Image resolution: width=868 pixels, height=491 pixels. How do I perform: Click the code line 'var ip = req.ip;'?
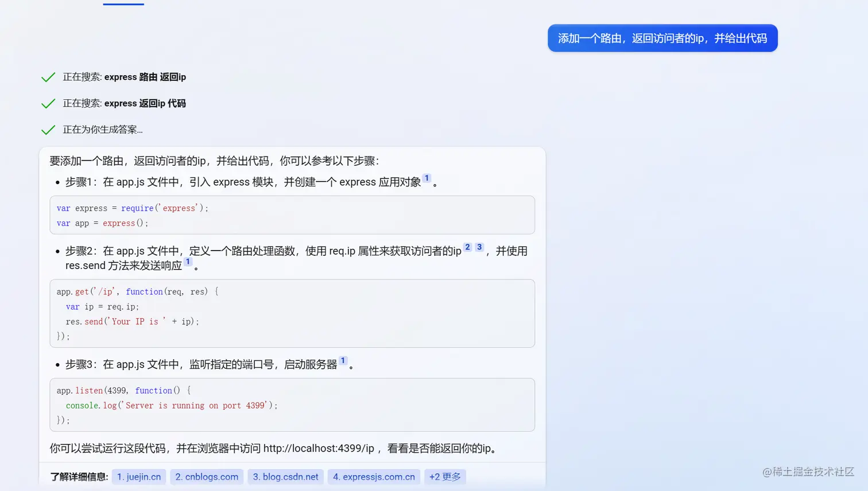(x=102, y=306)
